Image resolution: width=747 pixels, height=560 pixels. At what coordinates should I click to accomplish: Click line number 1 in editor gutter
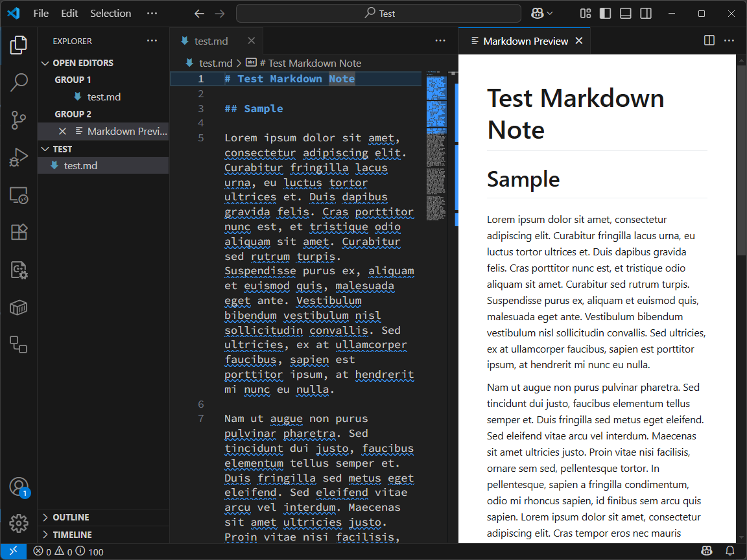pos(200,79)
